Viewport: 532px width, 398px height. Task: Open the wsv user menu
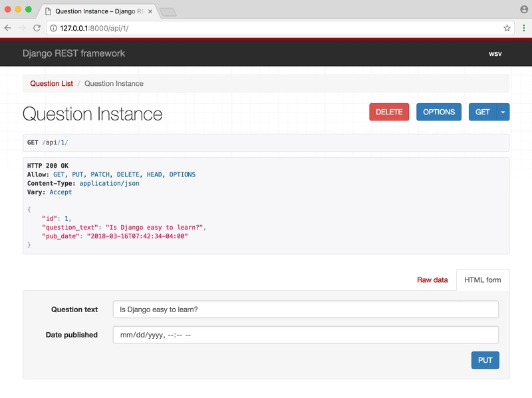495,54
